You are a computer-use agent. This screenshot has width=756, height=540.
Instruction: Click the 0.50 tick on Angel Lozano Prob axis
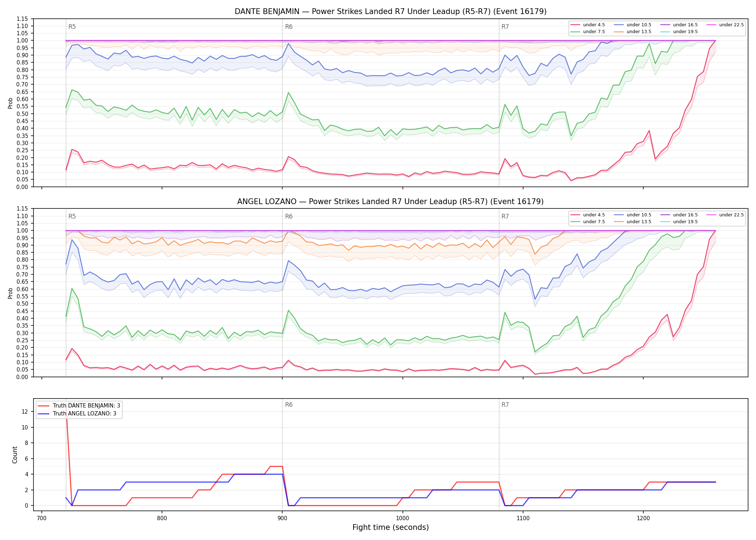pos(22,303)
